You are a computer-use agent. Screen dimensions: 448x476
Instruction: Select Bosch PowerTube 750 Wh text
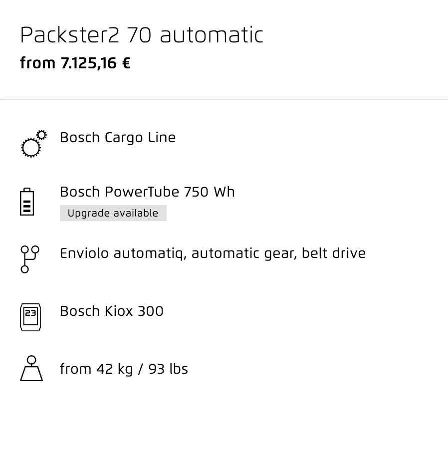pyautogui.click(x=147, y=192)
